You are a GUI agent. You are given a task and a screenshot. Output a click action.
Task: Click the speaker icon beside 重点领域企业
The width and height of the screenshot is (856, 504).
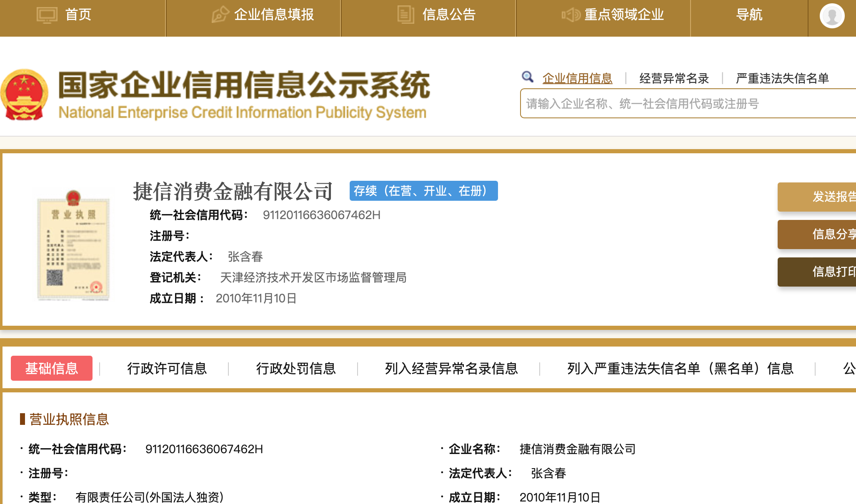(571, 15)
